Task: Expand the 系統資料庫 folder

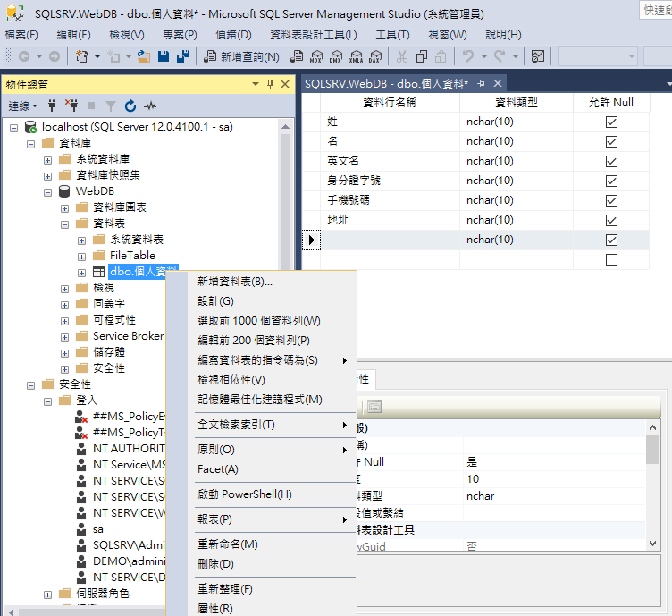Action: click(x=47, y=160)
